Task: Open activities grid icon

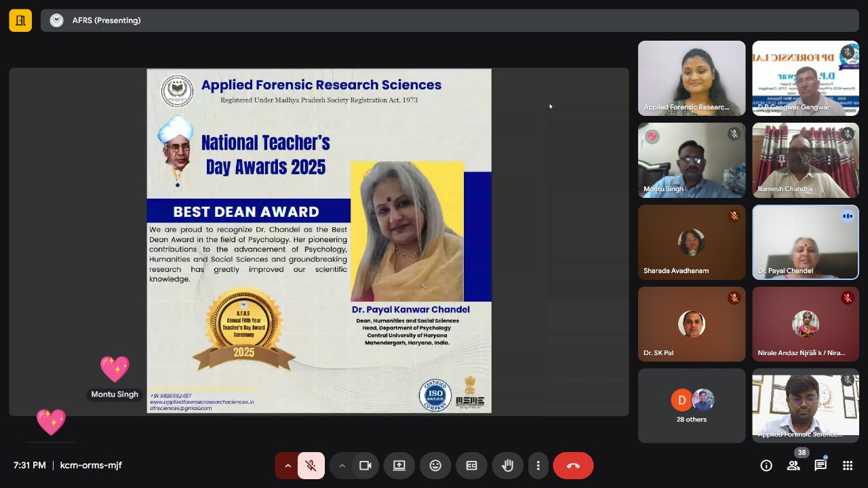Action: [x=848, y=466]
